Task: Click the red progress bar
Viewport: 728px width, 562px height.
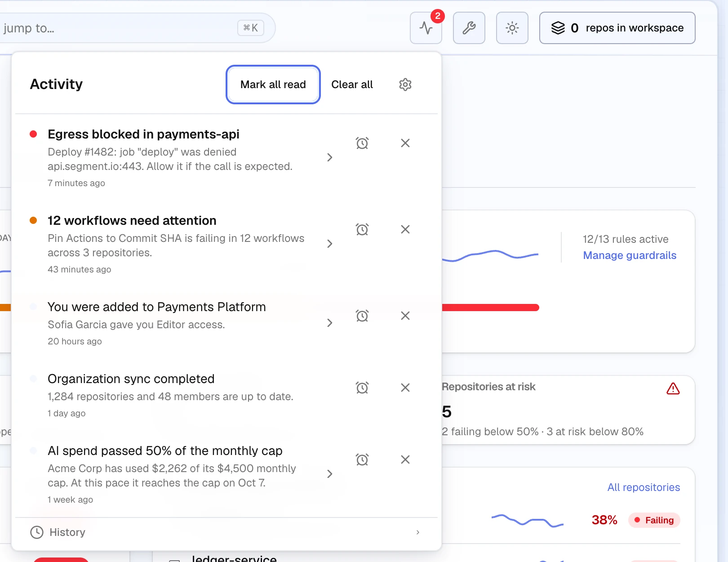Action: point(490,308)
